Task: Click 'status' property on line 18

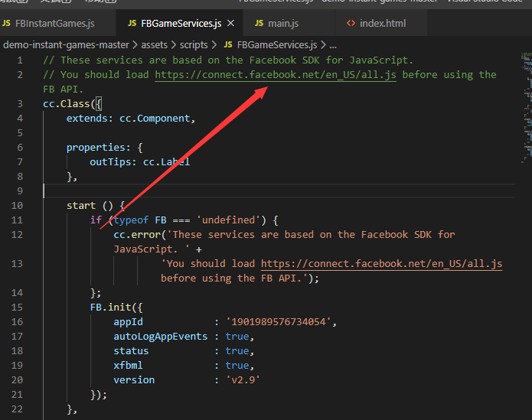Action: (x=131, y=351)
